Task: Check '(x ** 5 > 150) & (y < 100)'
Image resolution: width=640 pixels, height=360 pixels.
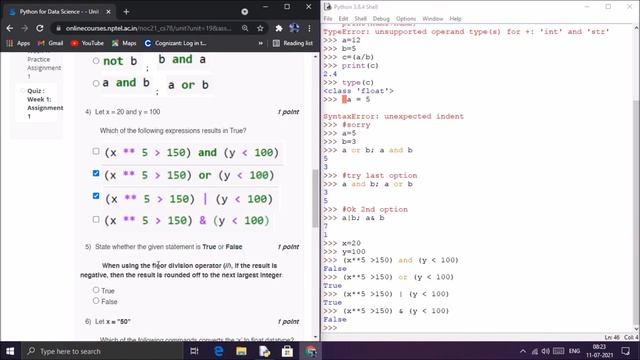Action: click(x=96, y=220)
